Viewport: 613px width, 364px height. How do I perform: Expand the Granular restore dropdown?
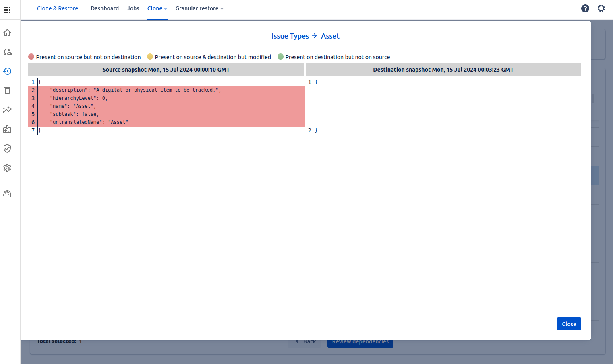click(199, 8)
